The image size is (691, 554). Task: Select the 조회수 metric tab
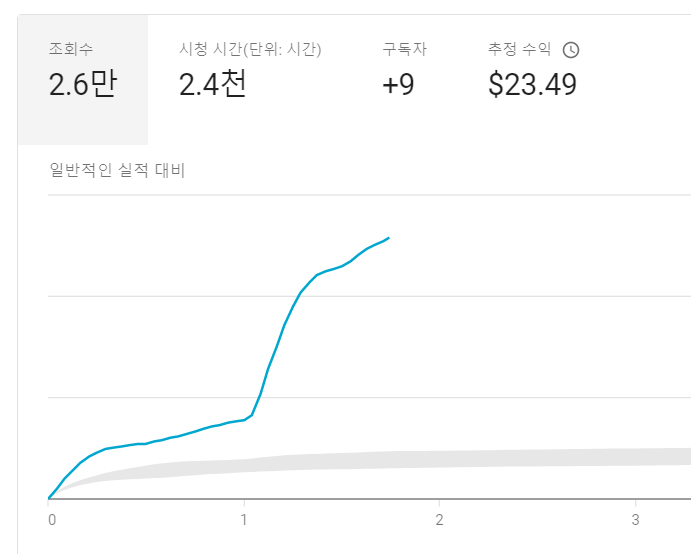[x=83, y=80]
